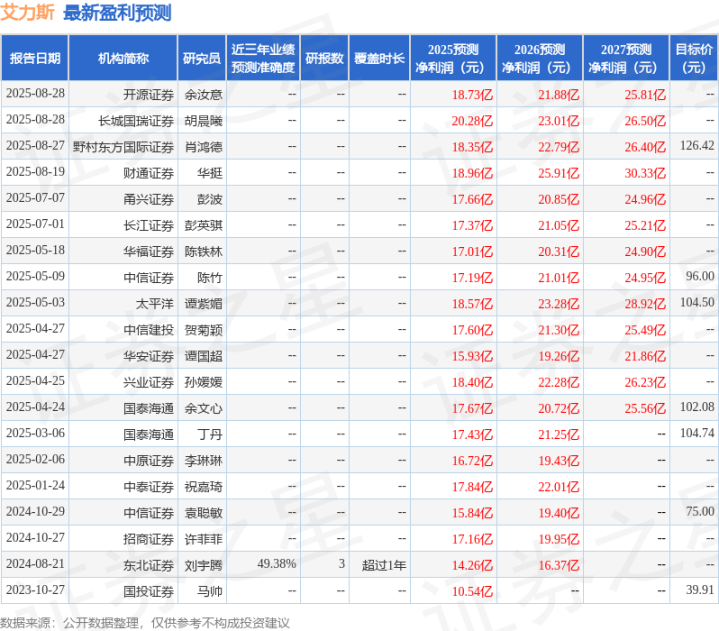Click the 39.91 target price
Screen dimensions: 719x631
[x=700, y=590]
